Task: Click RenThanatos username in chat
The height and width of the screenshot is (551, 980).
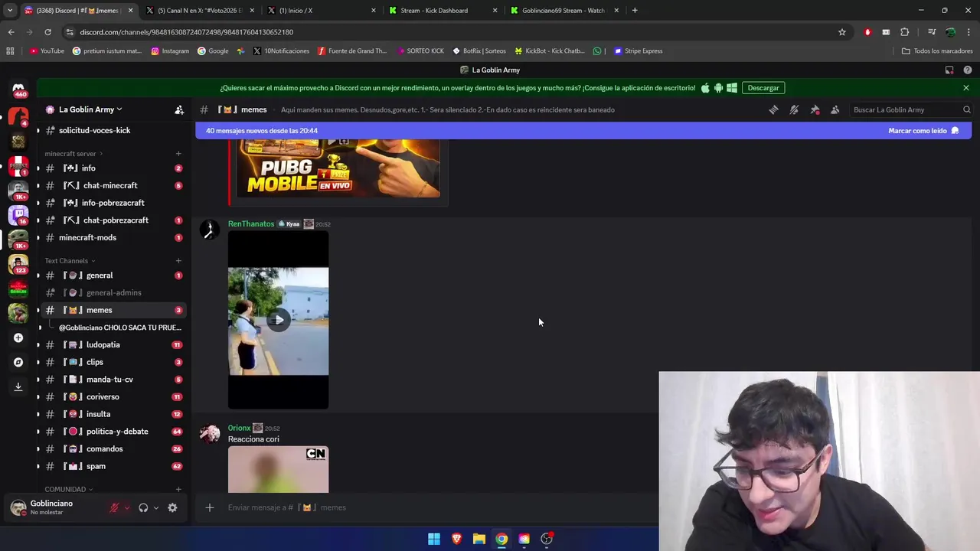Action: [x=251, y=224]
